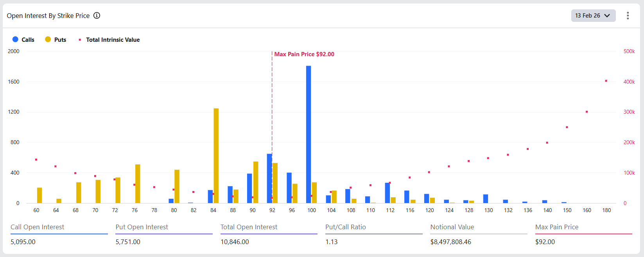Click the intrinsic value dot at strike 160
The image size is (644, 257).
pyautogui.click(x=587, y=112)
